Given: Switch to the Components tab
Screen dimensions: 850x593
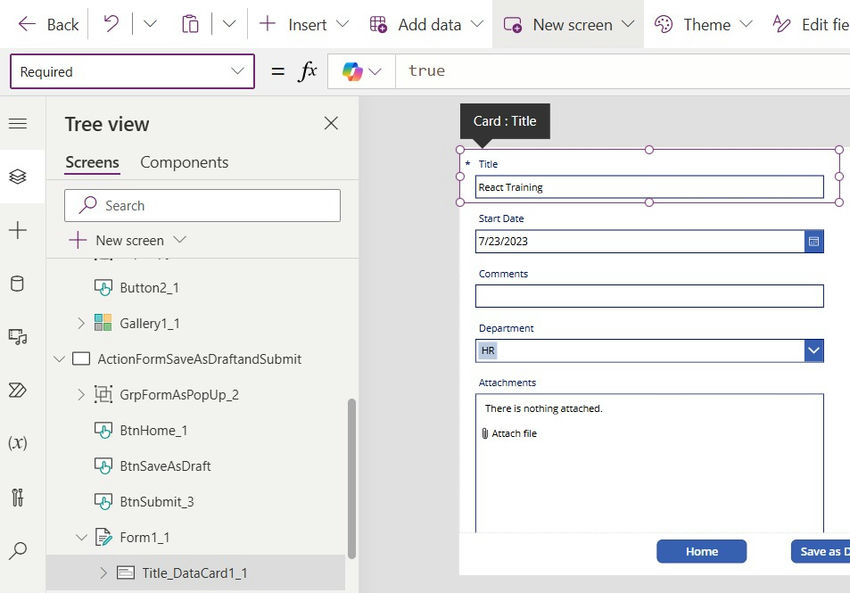Looking at the screenshot, I should 184,162.
